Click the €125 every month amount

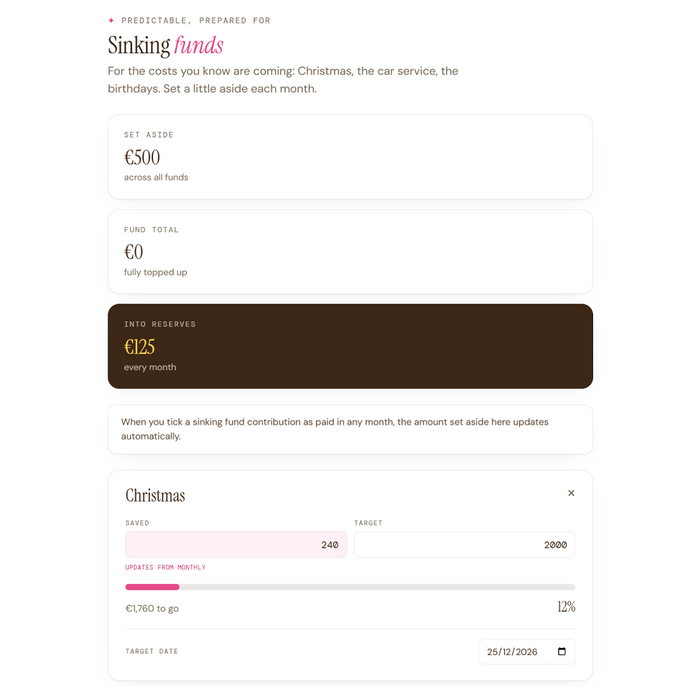click(x=139, y=346)
